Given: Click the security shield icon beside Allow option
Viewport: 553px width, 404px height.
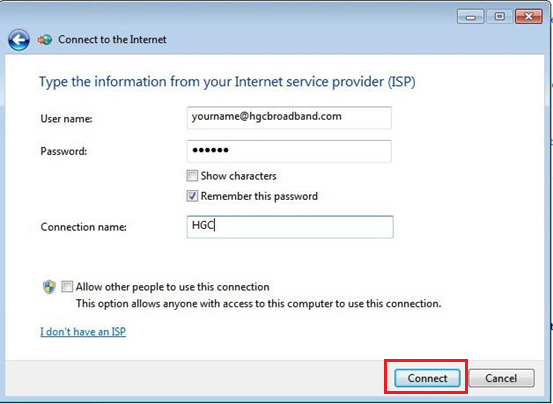Looking at the screenshot, I should [x=49, y=287].
